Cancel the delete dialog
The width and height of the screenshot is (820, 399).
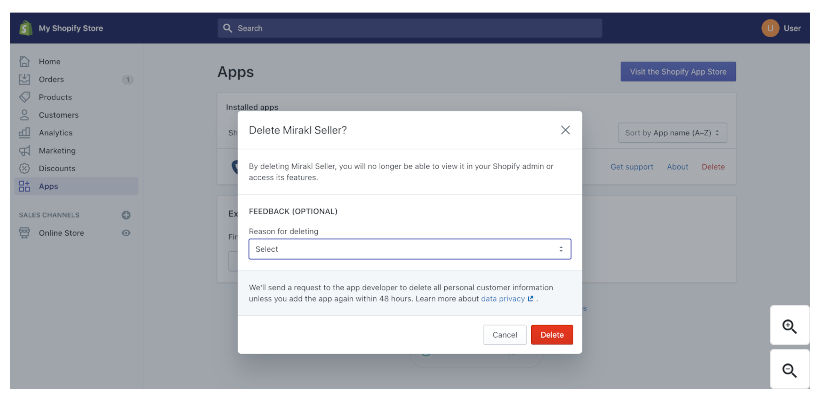(505, 335)
